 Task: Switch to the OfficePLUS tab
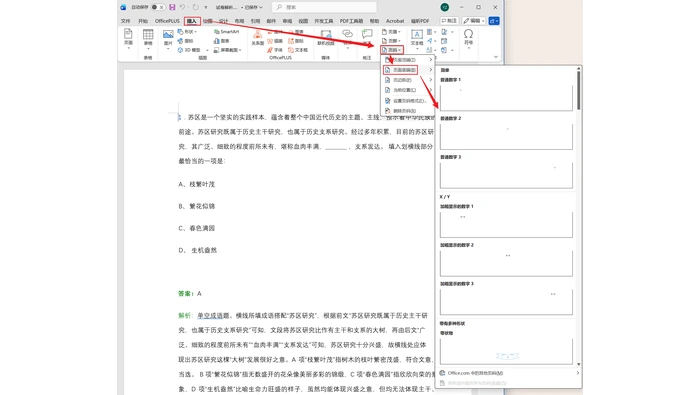click(167, 21)
